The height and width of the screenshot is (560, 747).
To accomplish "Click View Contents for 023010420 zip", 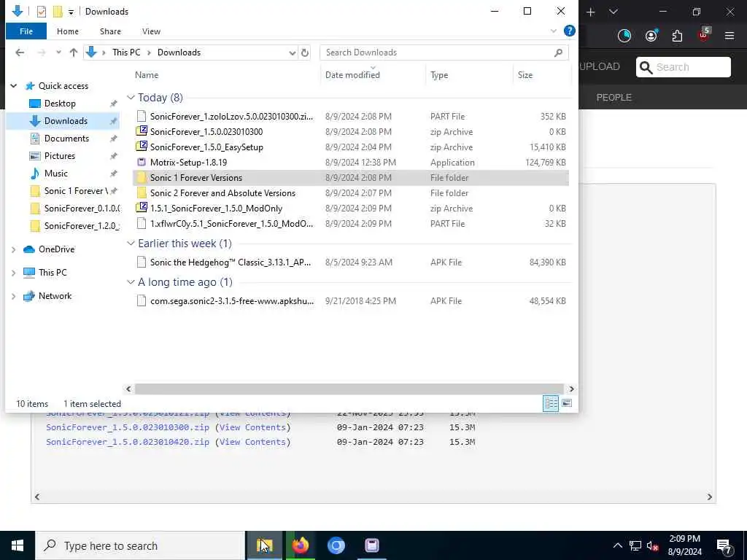I will pyautogui.click(x=252, y=442).
